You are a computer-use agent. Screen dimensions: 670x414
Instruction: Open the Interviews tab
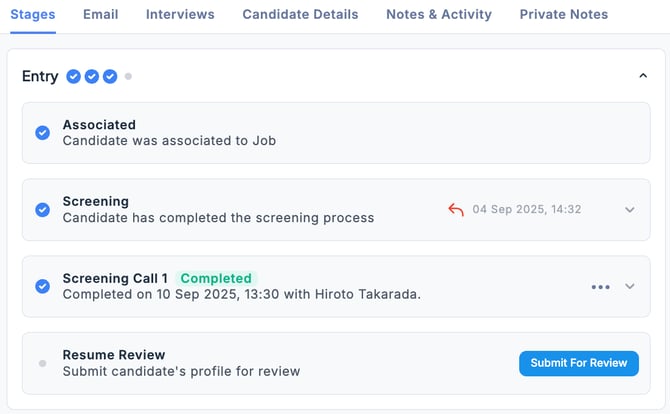(x=180, y=14)
